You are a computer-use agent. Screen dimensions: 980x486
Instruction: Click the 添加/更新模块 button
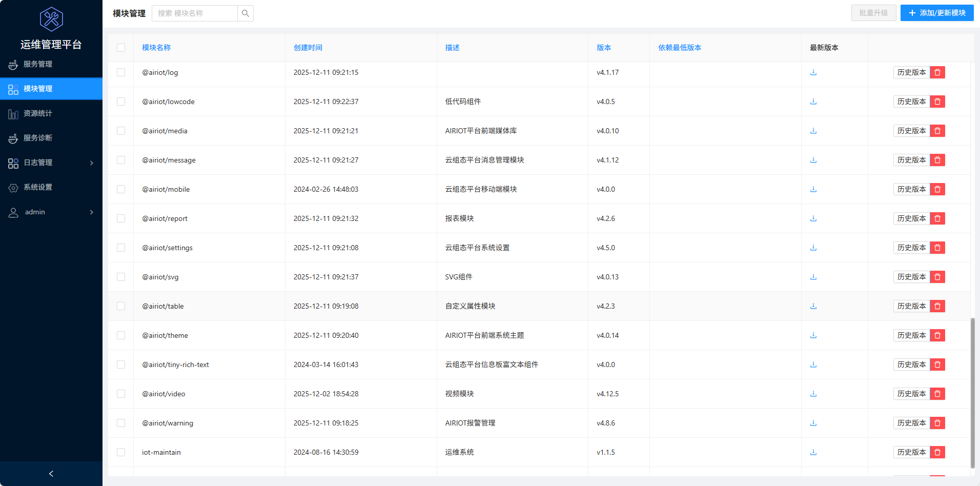[x=936, y=13]
